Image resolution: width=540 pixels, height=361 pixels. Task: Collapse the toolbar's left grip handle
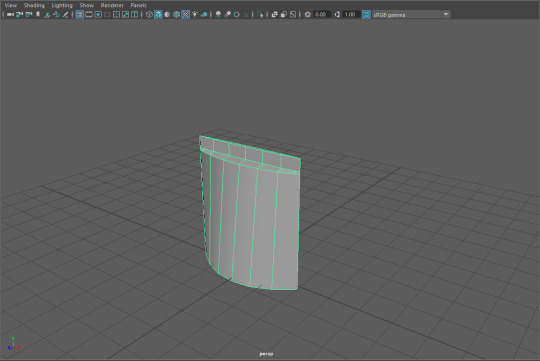click(x=3, y=14)
